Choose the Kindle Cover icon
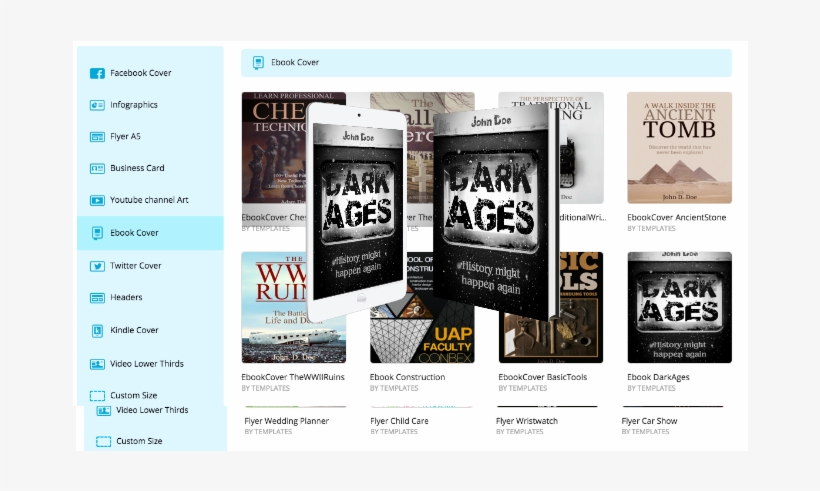Viewport: 820px width, 491px height. pos(97,330)
